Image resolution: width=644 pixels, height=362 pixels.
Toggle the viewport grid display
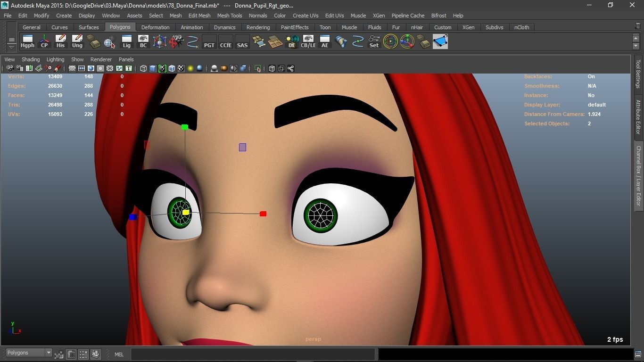(72, 68)
